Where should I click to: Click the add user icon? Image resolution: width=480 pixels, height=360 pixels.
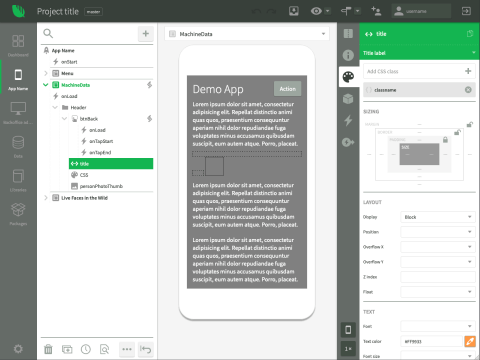(x=376, y=11)
